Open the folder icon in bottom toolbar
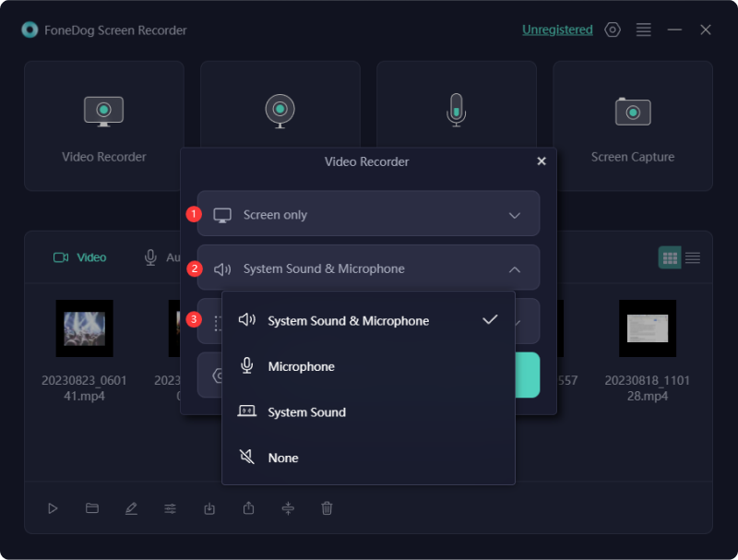The image size is (738, 560). click(x=92, y=508)
